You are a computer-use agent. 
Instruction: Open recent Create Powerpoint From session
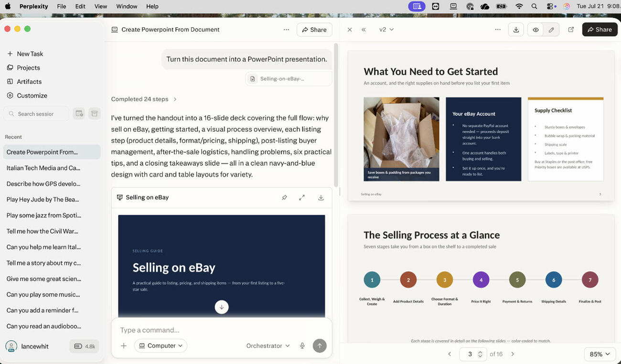(x=52, y=152)
